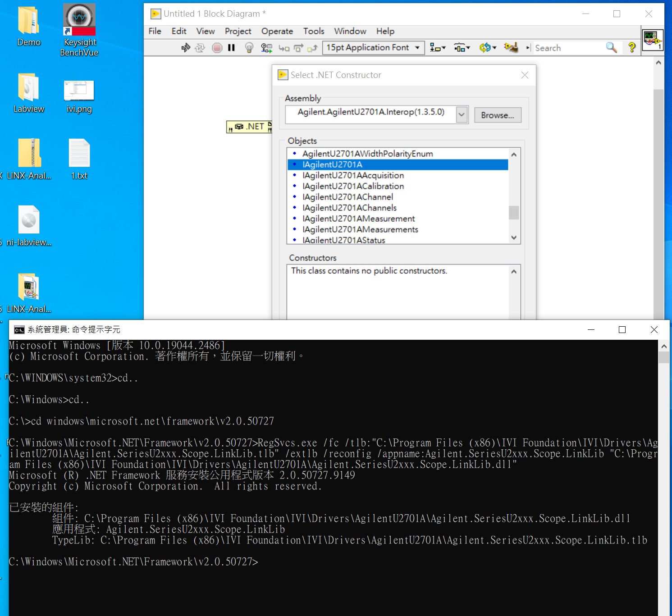The image size is (672, 616).
Task: Toggle Retain Wire Values icon
Action: click(x=266, y=48)
